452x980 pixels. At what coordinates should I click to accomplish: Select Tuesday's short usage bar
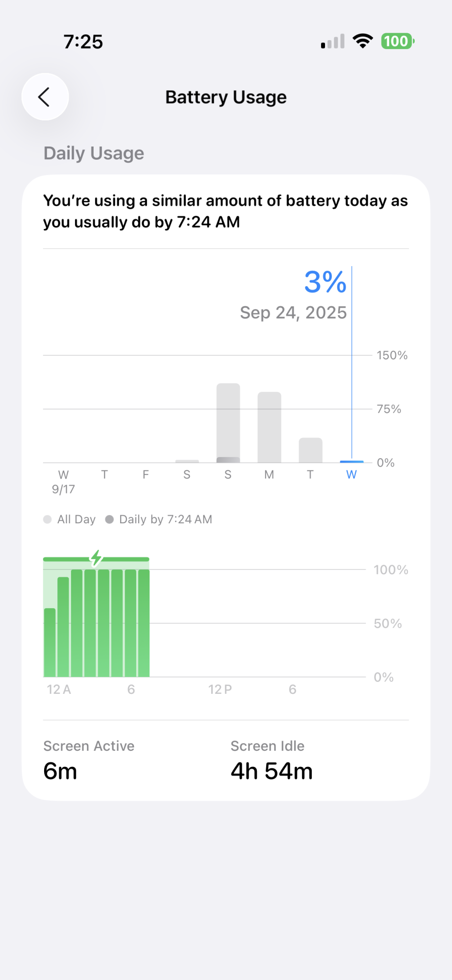pos(310,450)
